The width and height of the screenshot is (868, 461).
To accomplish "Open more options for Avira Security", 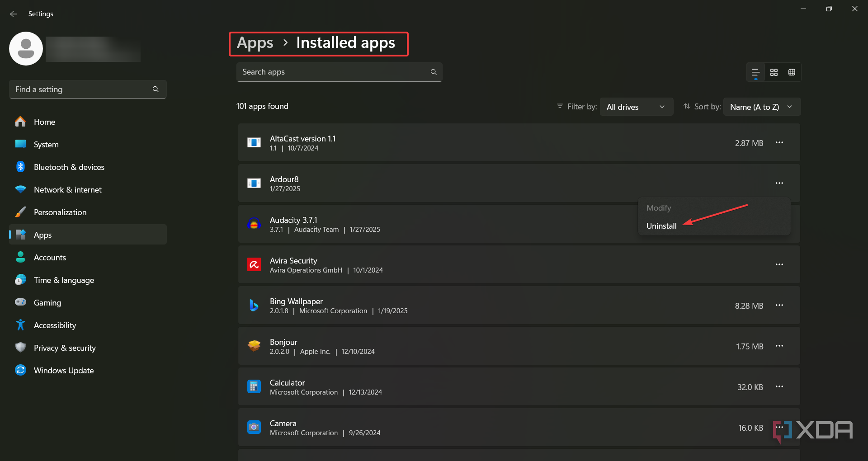I will 779,264.
